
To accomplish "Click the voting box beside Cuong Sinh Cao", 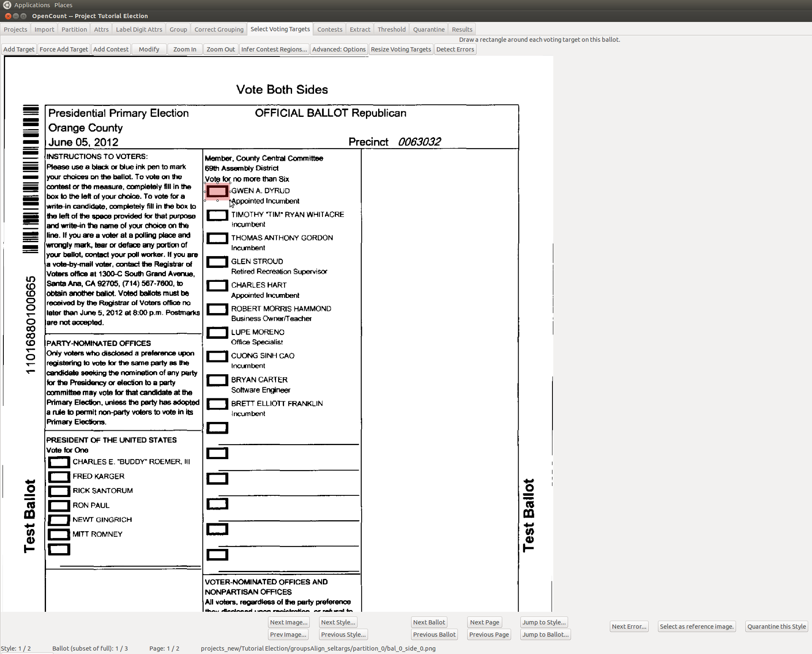I will coord(217,357).
